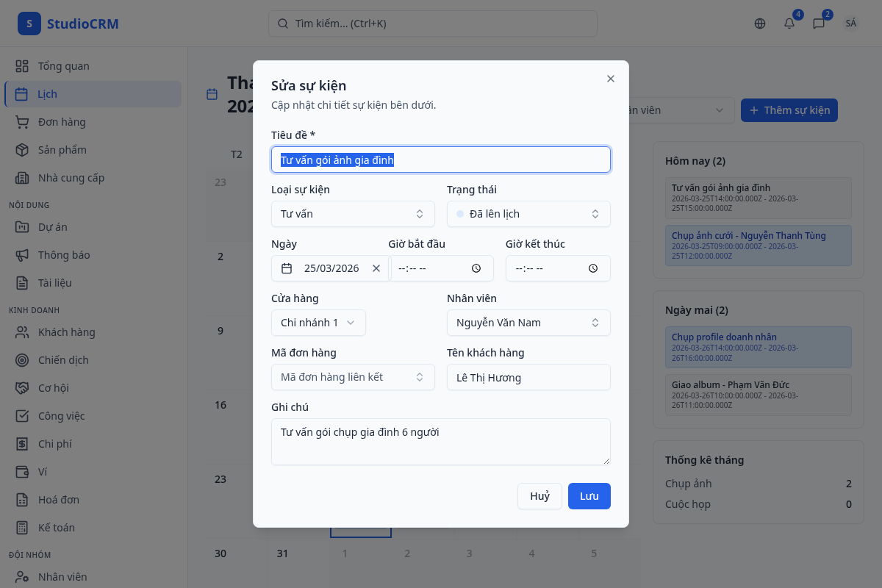Viewport: 882px width, 588px height.
Task: Click the clock icon in Giờ kết thúc
Action: [593, 268]
